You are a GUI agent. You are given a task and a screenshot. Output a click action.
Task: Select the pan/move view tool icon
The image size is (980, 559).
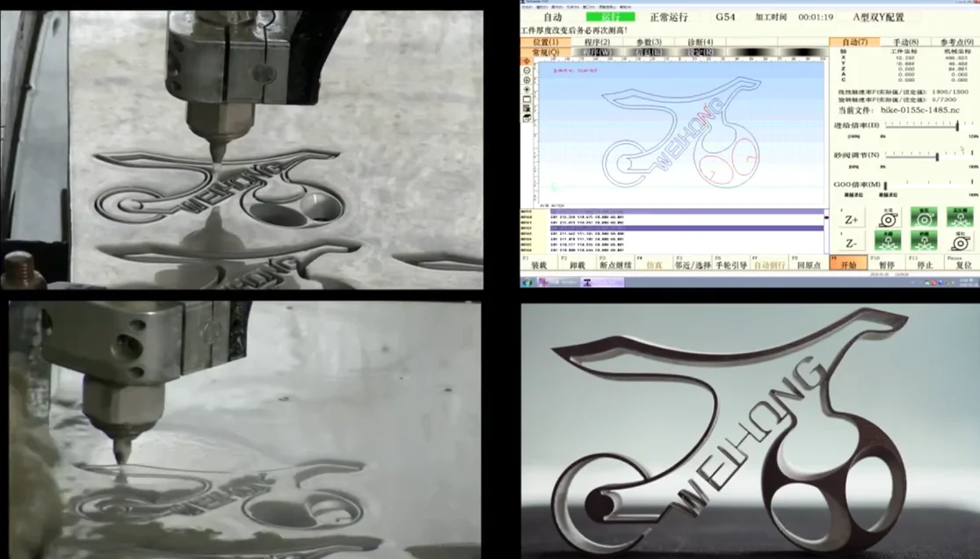point(526,61)
